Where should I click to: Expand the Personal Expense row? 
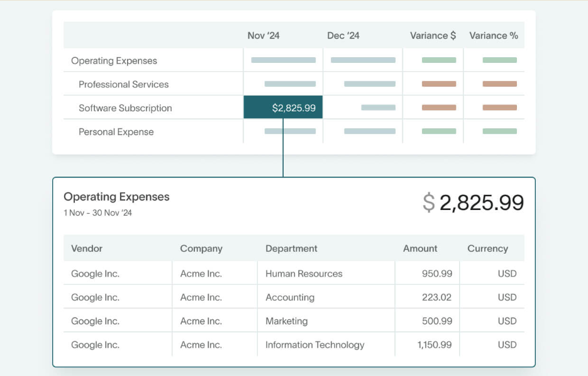(x=115, y=131)
